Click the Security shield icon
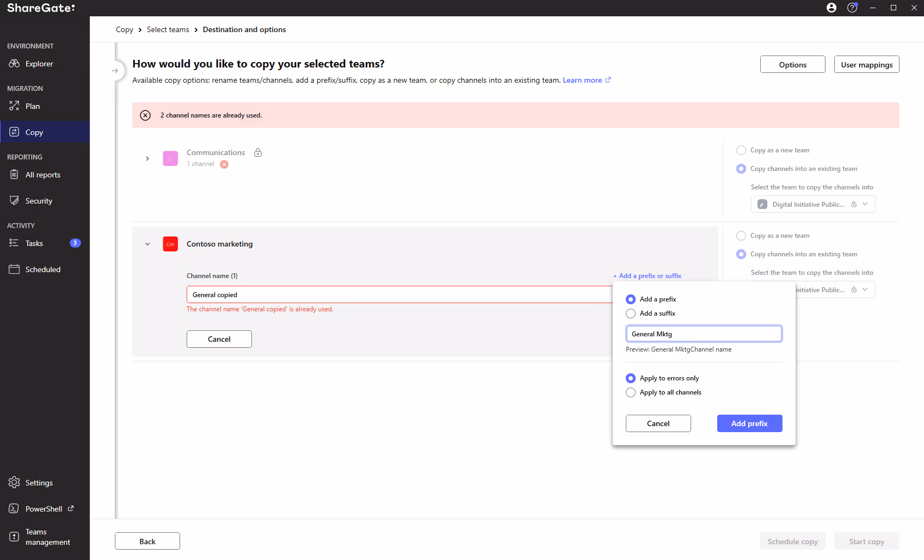 pos(14,201)
